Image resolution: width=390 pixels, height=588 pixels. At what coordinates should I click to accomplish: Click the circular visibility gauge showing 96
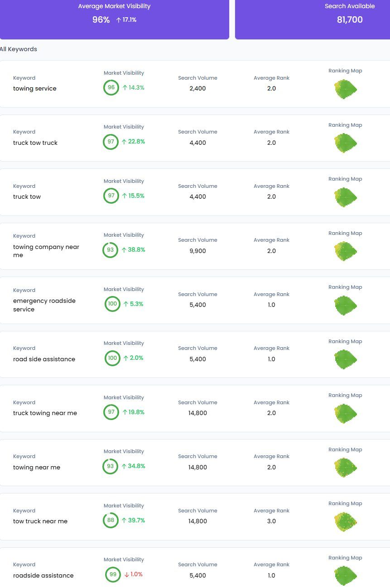112,88
